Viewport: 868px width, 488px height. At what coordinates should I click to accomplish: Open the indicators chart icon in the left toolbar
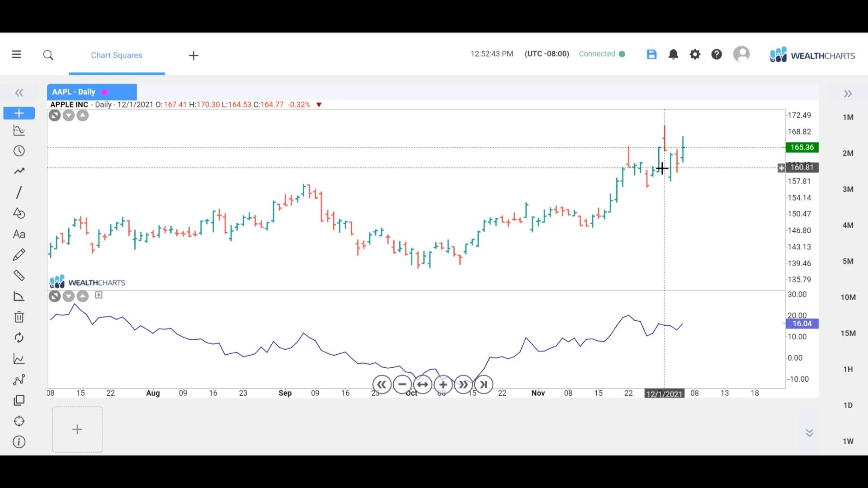[x=19, y=131]
